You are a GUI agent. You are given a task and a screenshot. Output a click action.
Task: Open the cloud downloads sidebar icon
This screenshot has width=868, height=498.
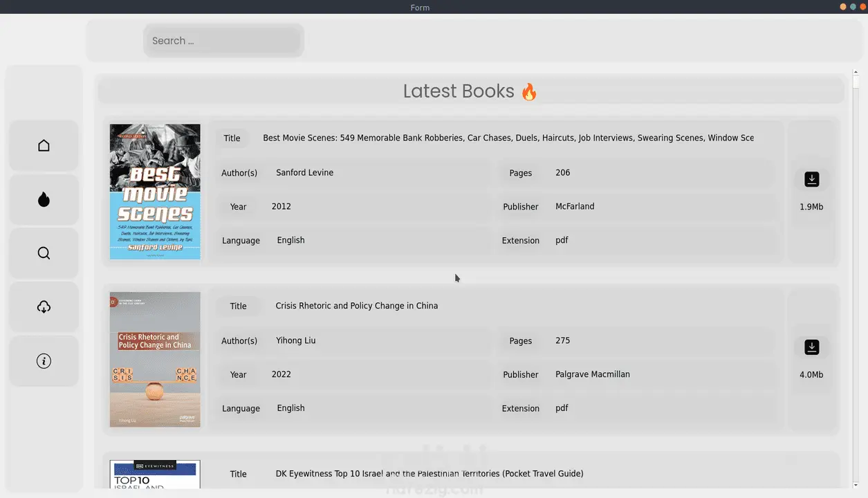(x=44, y=307)
